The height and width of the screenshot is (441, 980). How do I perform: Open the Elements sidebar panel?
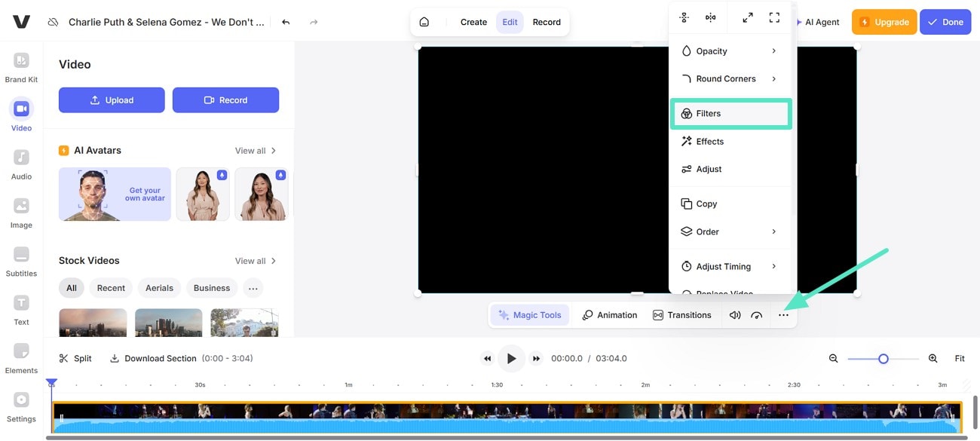tap(21, 358)
